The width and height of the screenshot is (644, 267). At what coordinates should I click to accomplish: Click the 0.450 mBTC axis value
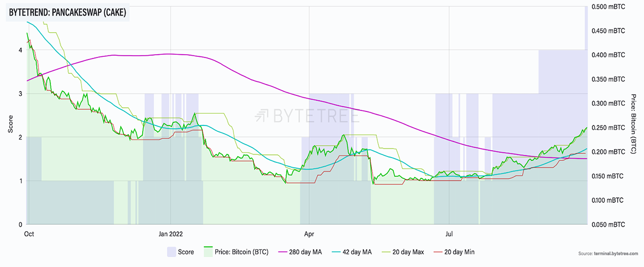[609, 31]
